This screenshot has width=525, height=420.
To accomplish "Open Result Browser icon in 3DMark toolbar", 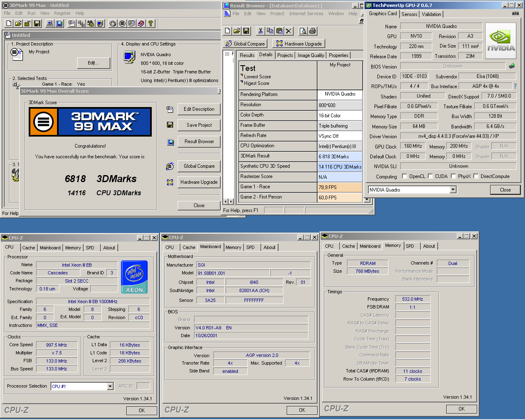I will point(59,24).
